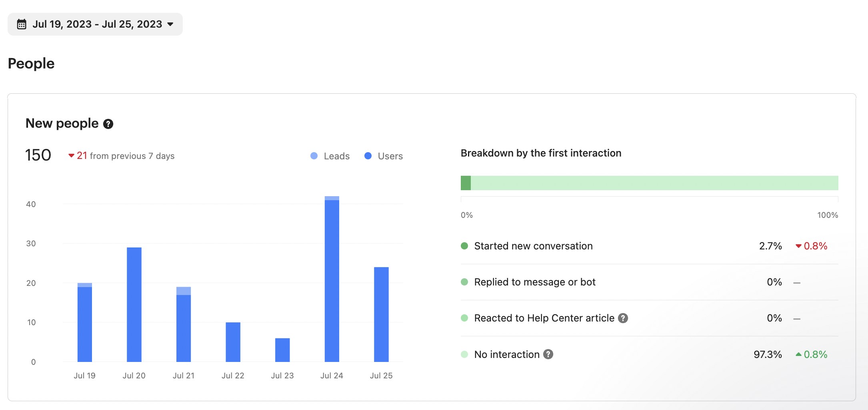Click the green indicator for Replied to message or bot
The height and width of the screenshot is (410, 868).
(464, 282)
